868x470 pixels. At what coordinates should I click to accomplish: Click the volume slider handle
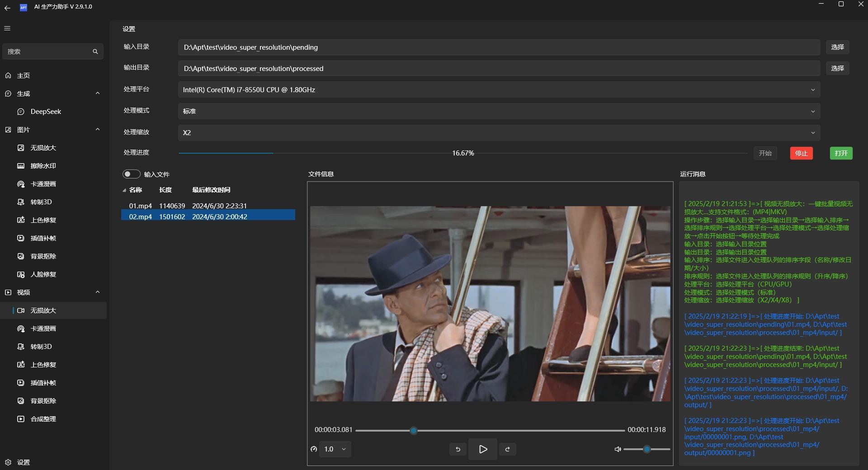coord(647,449)
